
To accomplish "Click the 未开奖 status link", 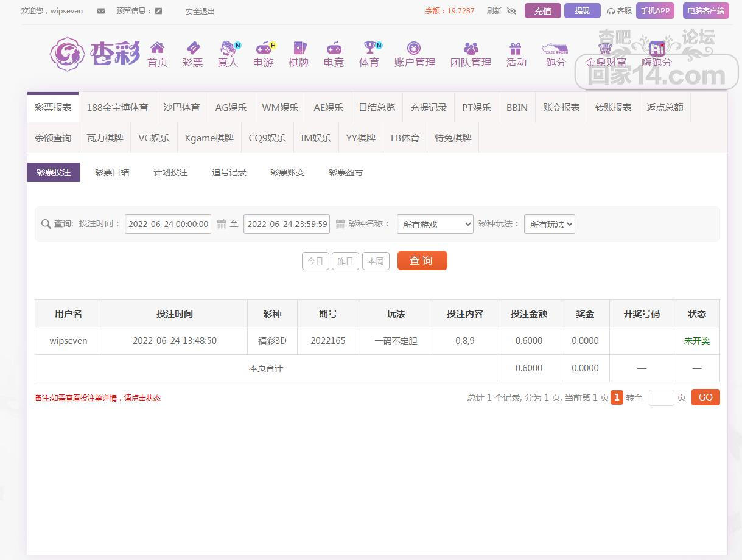I will [696, 341].
